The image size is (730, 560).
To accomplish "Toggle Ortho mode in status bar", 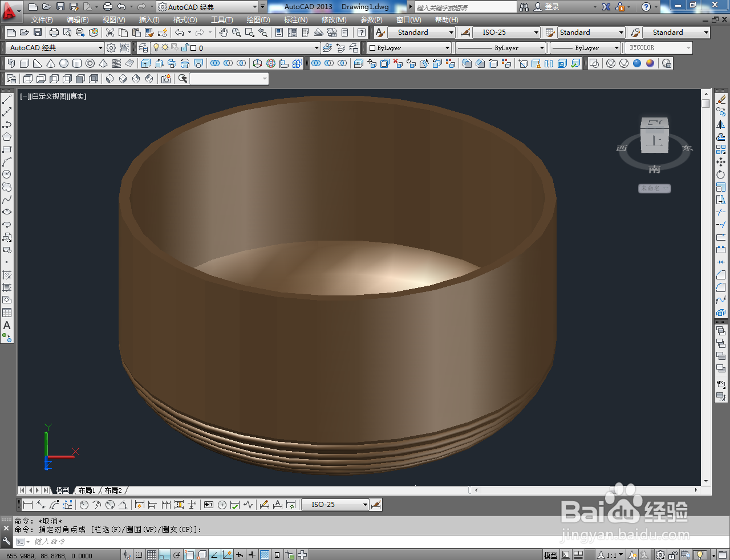I will coord(164,555).
